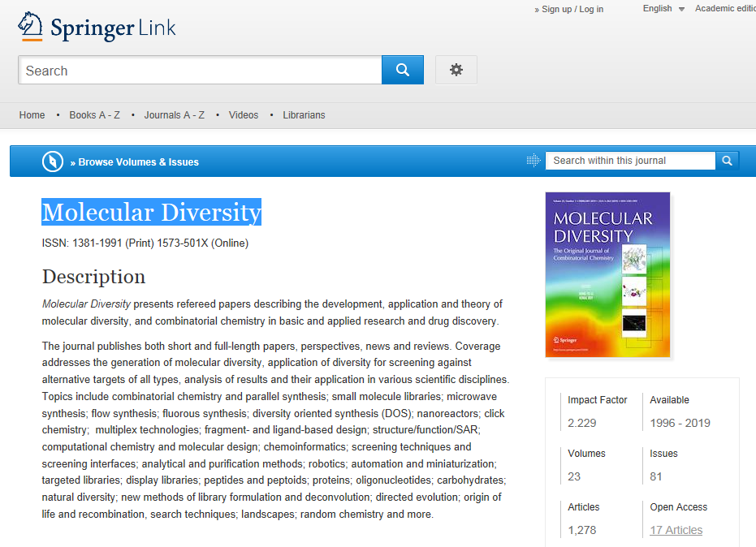
Task: Open the Academic edition dropdown
Action: (x=725, y=9)
